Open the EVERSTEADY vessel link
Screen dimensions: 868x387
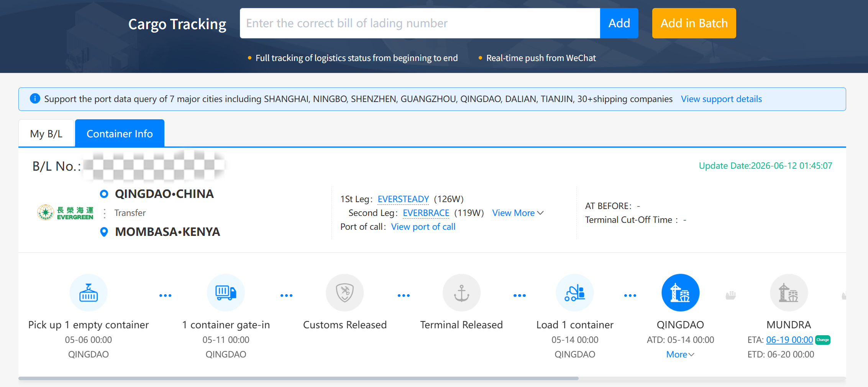[403, 199]
